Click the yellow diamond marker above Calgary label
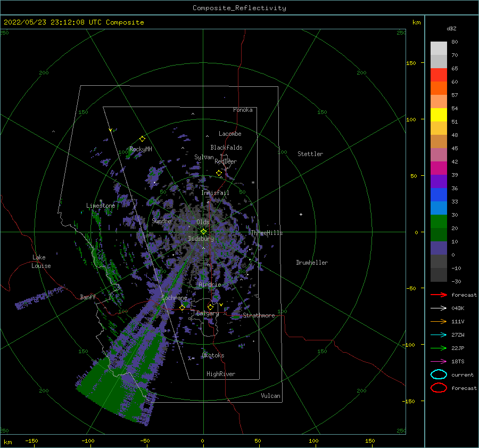Image resolution: width=479 pixels, height=448 pixels. click(x=210, y=307)
